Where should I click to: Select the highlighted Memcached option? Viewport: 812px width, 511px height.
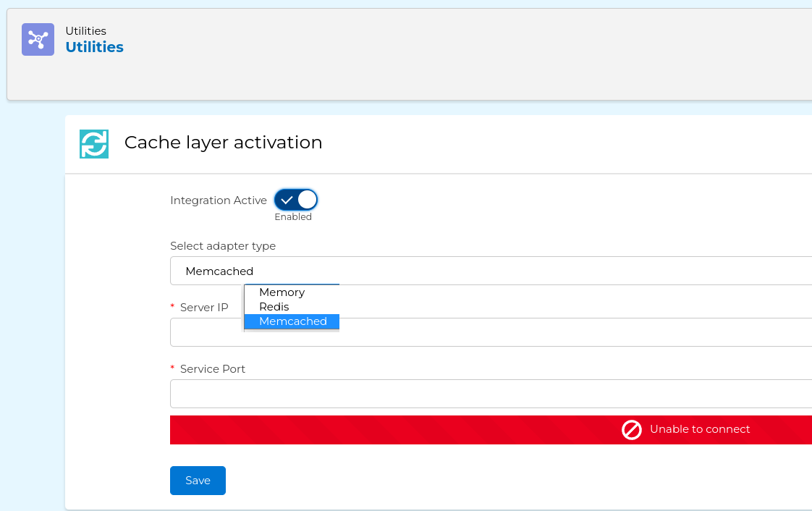click(x=293, y=321)
